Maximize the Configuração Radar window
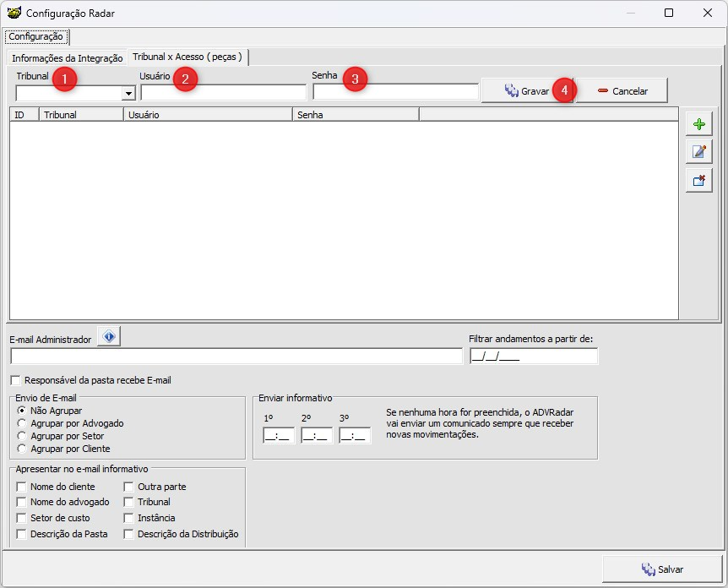The image size is (728, 588). point(669,13)
